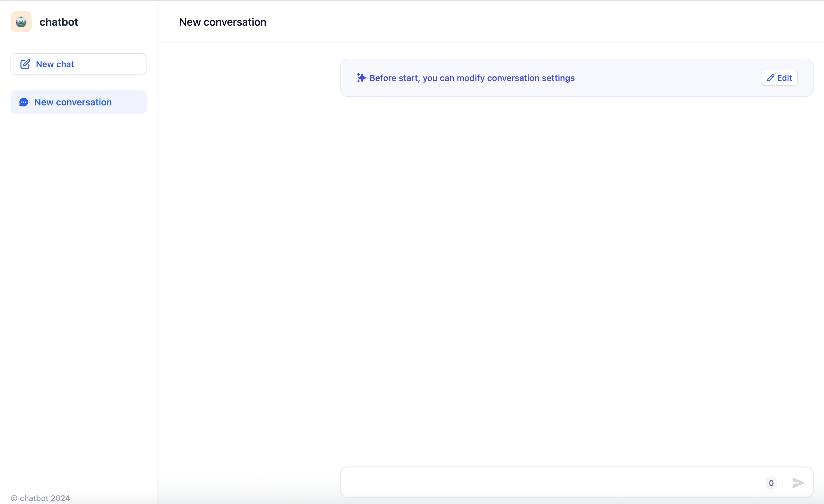Select New conversation in sidebar list
824x504 pixels.
[x=79, y=102]
